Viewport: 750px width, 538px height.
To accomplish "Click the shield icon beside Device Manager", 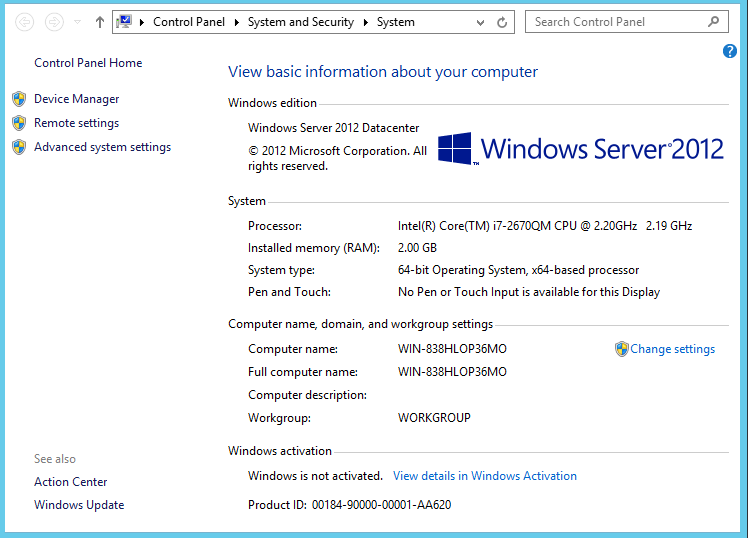I will [x=19, y=99].
